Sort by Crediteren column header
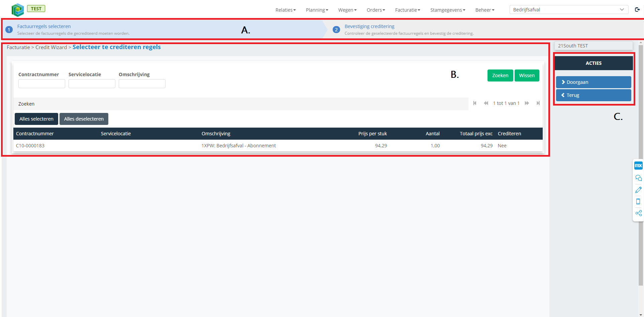 click(x=509, y=134)
